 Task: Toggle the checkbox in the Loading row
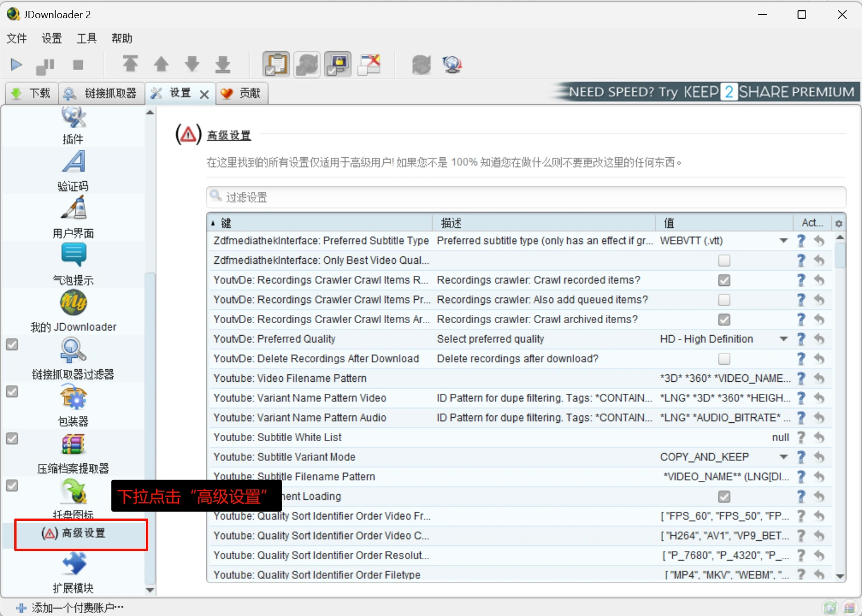point(724,497)
